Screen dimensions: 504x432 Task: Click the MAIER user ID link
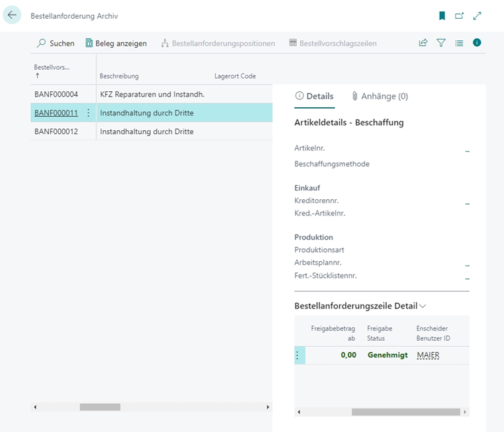428,355
